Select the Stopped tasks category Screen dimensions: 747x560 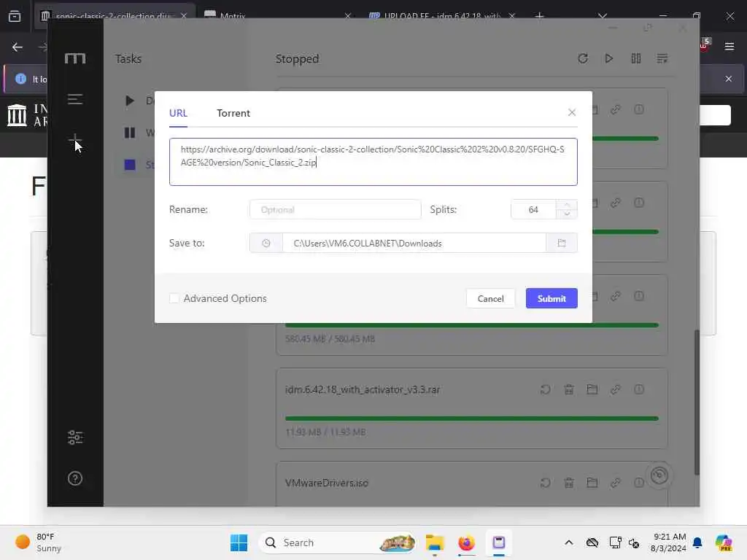tap(138, 165)
